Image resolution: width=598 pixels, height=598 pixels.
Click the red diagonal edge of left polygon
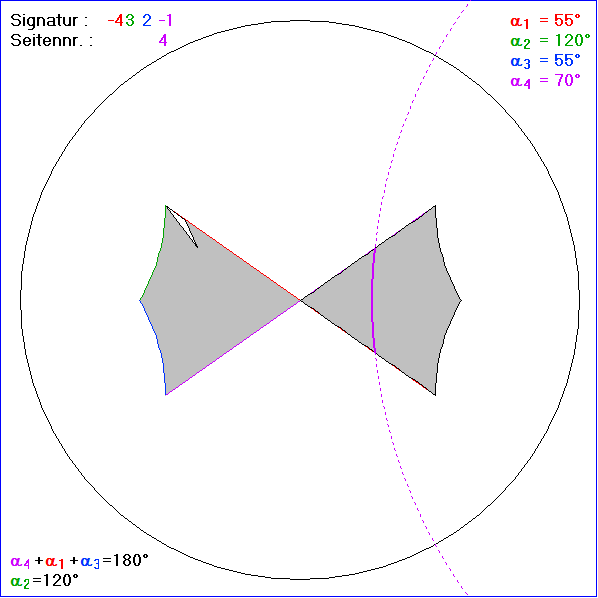[x=233, y=253]
